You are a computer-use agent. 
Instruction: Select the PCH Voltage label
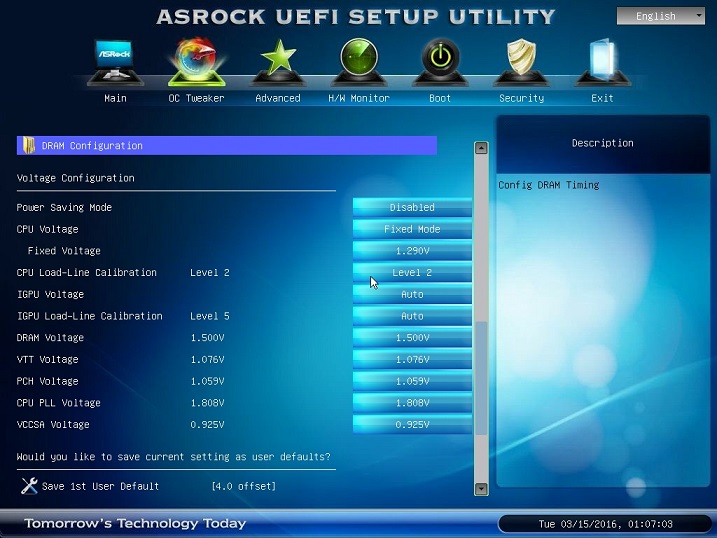(x=48, y=381)
